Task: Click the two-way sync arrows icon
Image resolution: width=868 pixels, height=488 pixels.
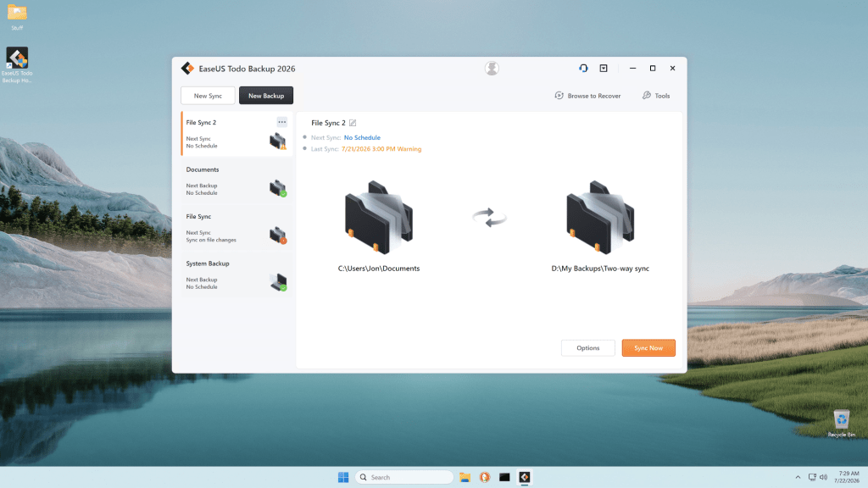Action: (489, 218)
